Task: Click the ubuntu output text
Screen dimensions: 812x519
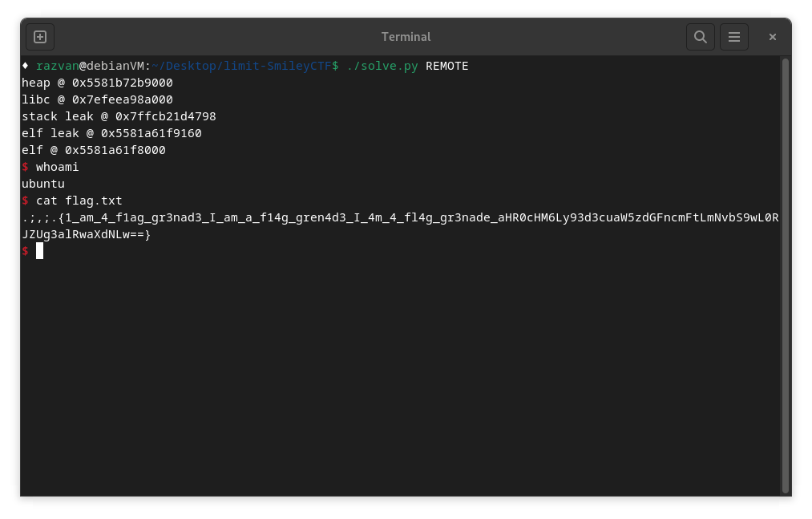Action: click(x=43, y=184)
